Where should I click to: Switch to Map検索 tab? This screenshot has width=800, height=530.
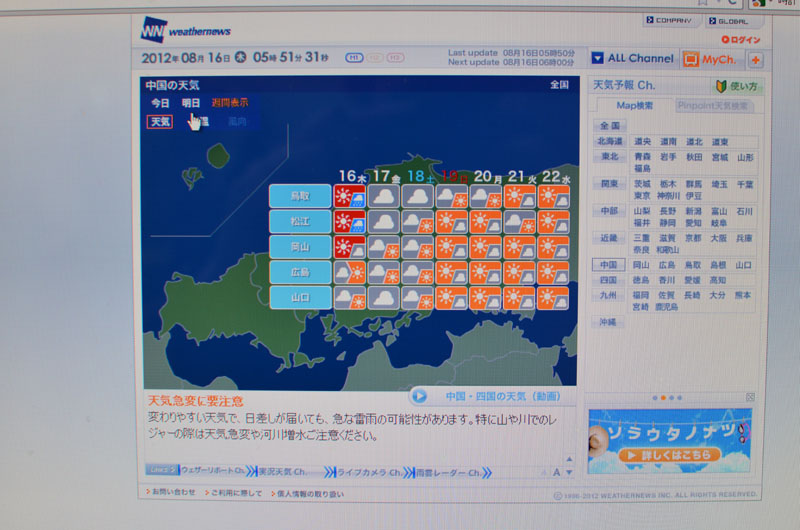(x=637, y=106)
